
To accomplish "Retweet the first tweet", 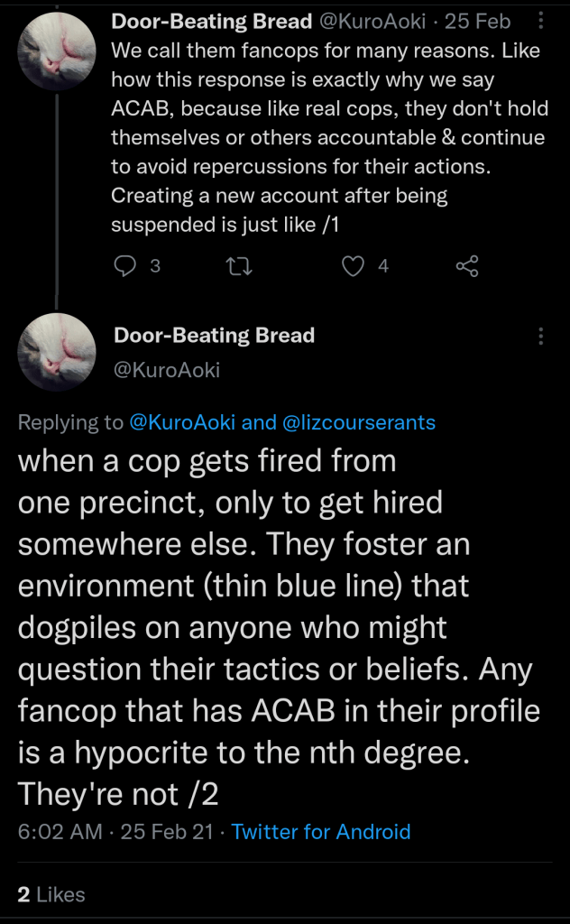I will [240, 266].
